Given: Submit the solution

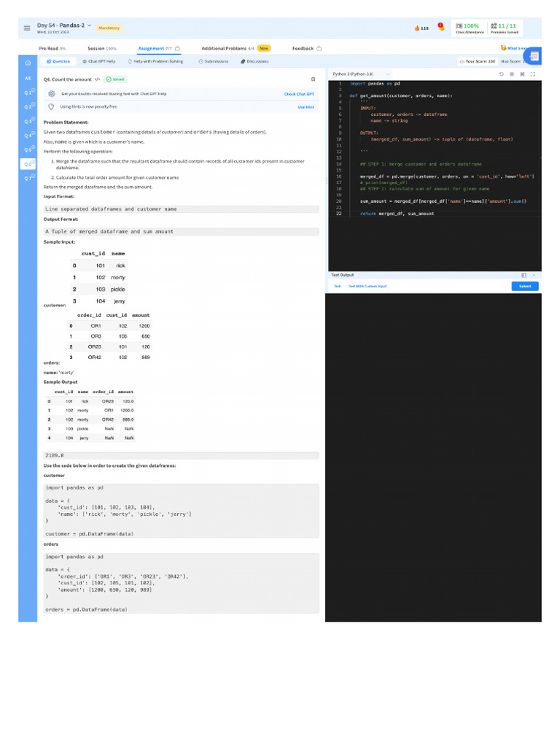Looking at the screenshot, I should (x=525, y=286).
